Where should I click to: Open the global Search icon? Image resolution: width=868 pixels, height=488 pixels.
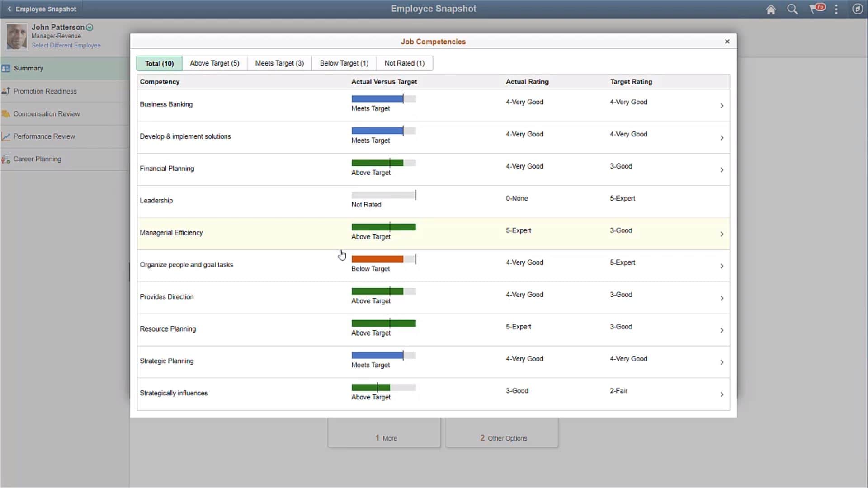coord(793,9)
